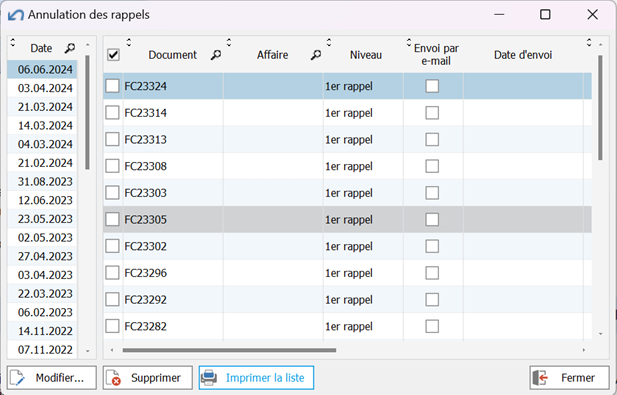Click Imprimer la liste button
The height and width of the screenshot is (395, 617).
click(x=256, y=378)
